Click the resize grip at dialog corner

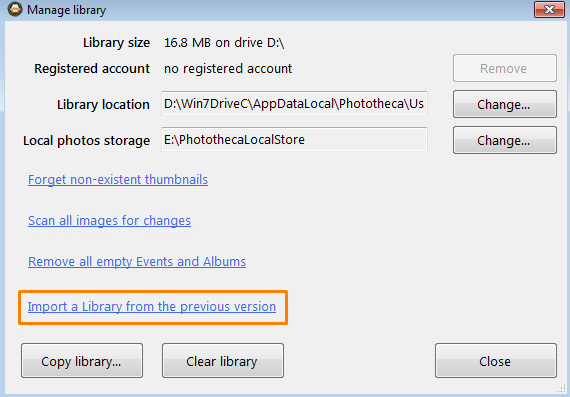(x=561, y=388)
